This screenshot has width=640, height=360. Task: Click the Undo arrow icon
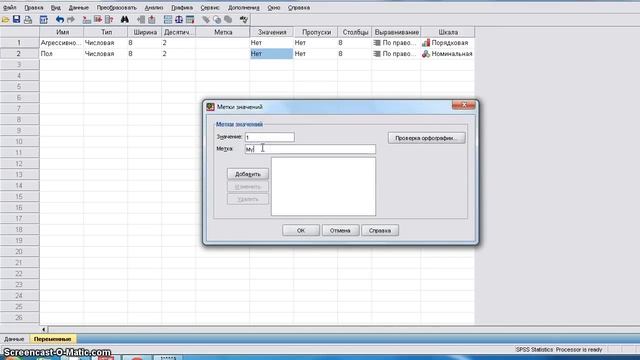60,20
